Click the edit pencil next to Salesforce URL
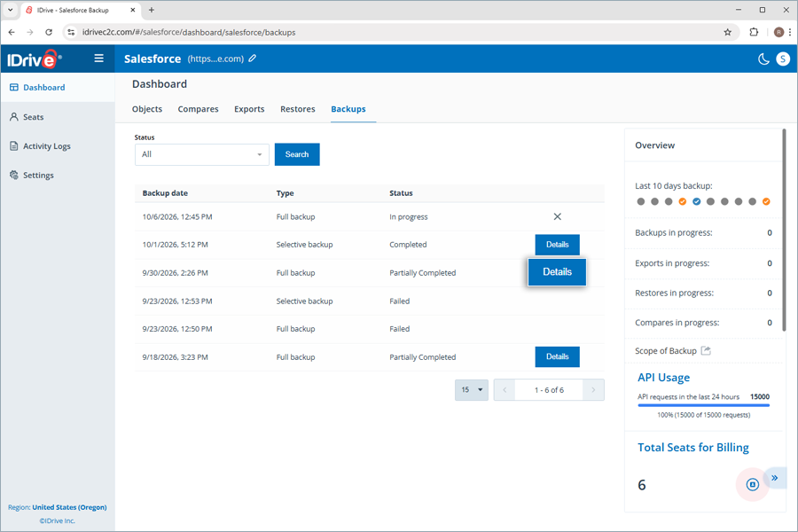 pyautogui.click(x=253, y=59)
